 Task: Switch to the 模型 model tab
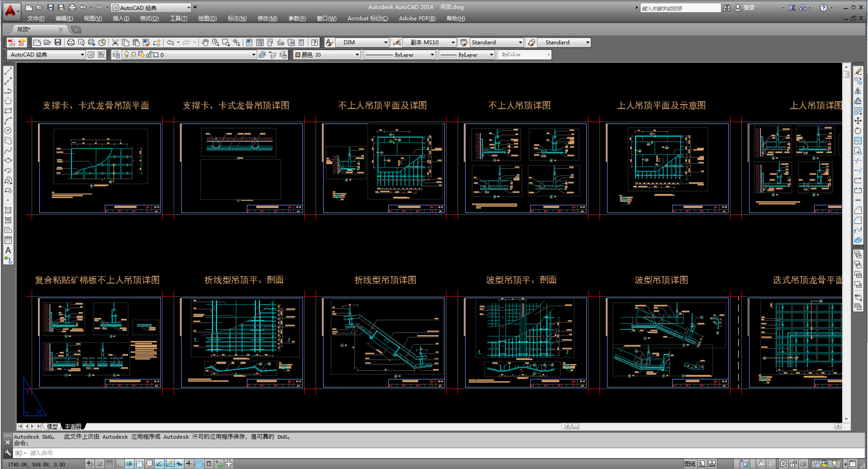click(x=52, y=426)
